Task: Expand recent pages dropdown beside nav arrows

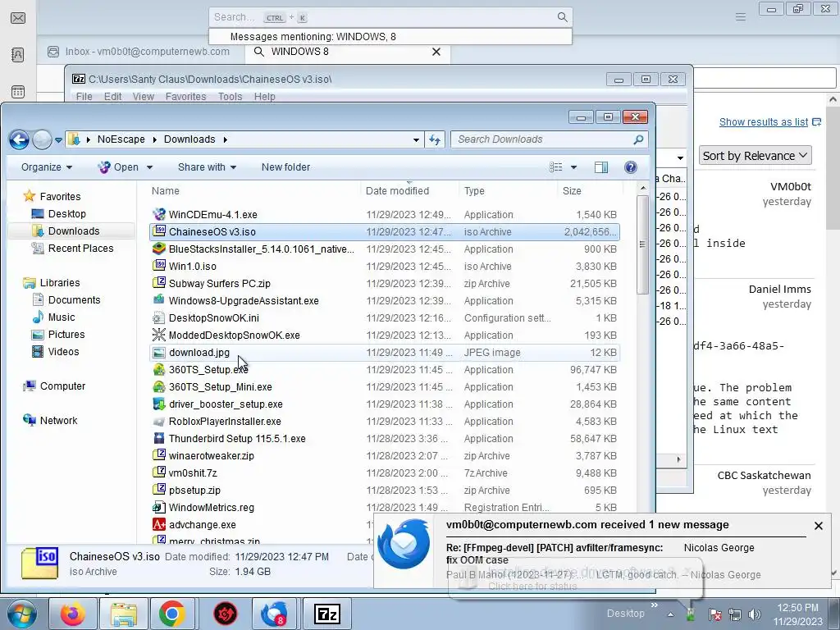Action: point(58,140)
